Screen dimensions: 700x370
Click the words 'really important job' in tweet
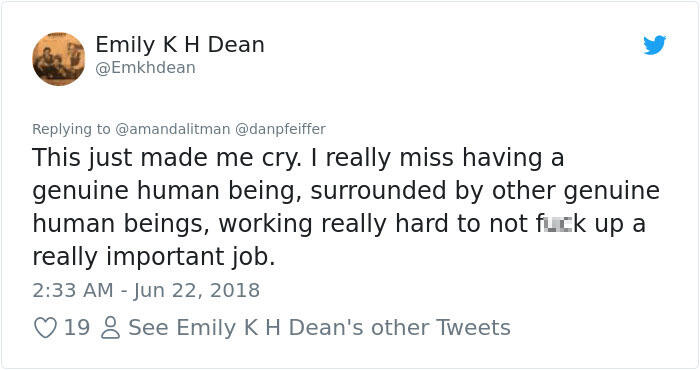154,257
